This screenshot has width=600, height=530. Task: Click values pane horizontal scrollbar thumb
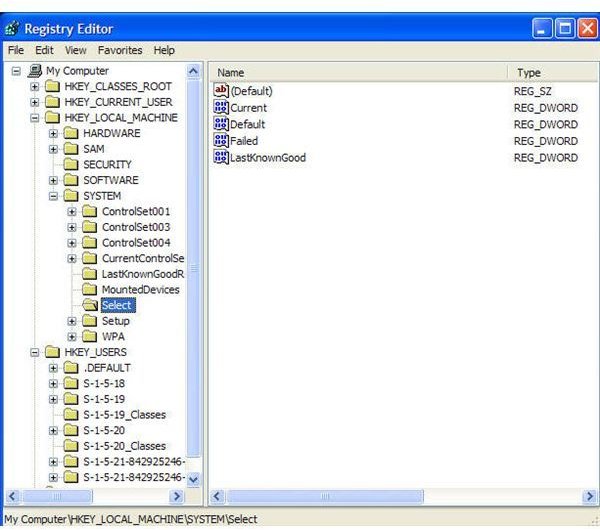tap(325, 497)
